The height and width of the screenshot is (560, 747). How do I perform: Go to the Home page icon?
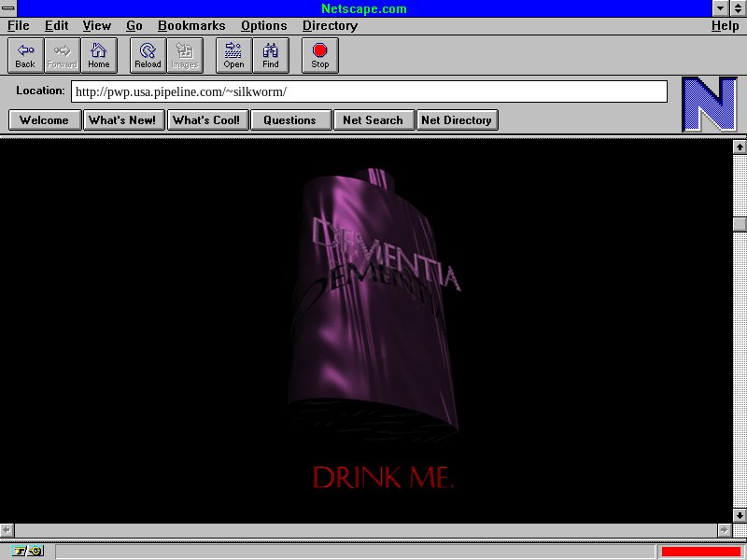coord(99,55)
